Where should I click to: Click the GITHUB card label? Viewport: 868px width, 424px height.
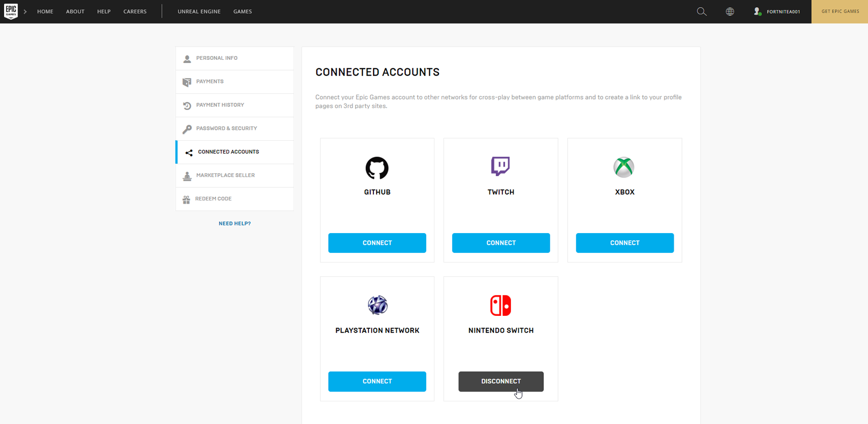click(x=377, y=192)
